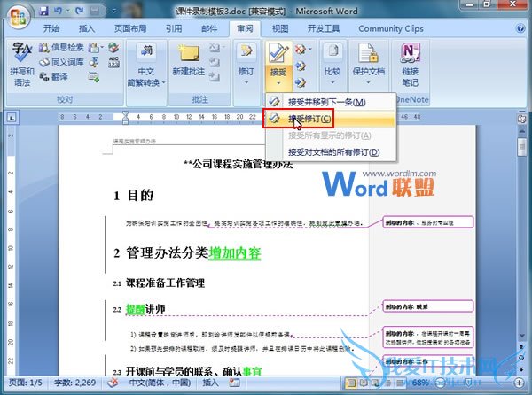
Task: Choose 接受对文档的所有修订(D)
Action: pyautogui.click(x=331, y=152)
